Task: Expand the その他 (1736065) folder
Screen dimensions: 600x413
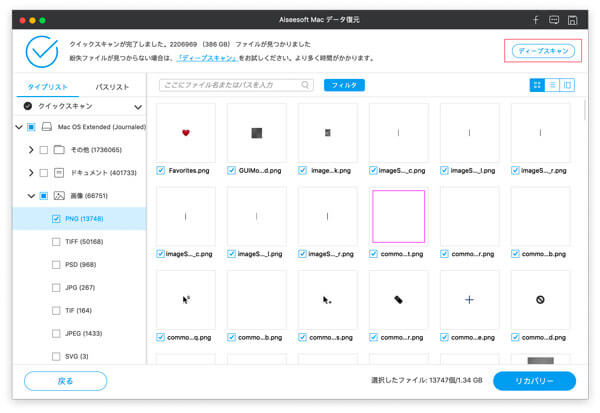Action: (31, 149)
